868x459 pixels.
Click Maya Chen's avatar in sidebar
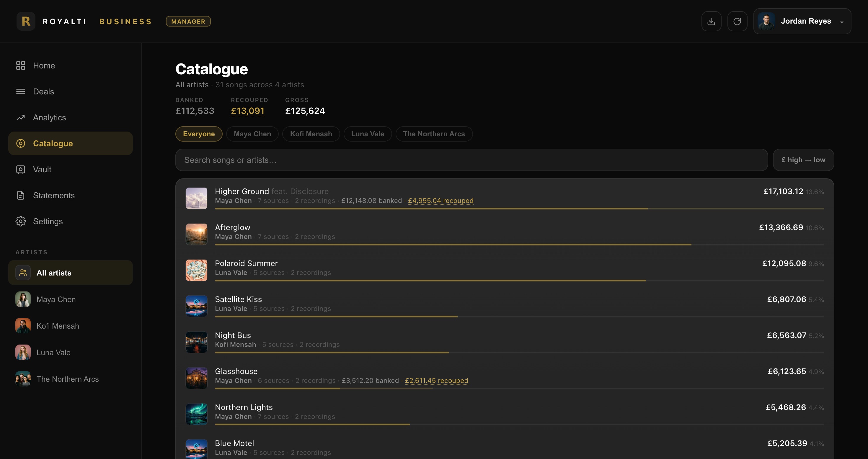[23, 299]
